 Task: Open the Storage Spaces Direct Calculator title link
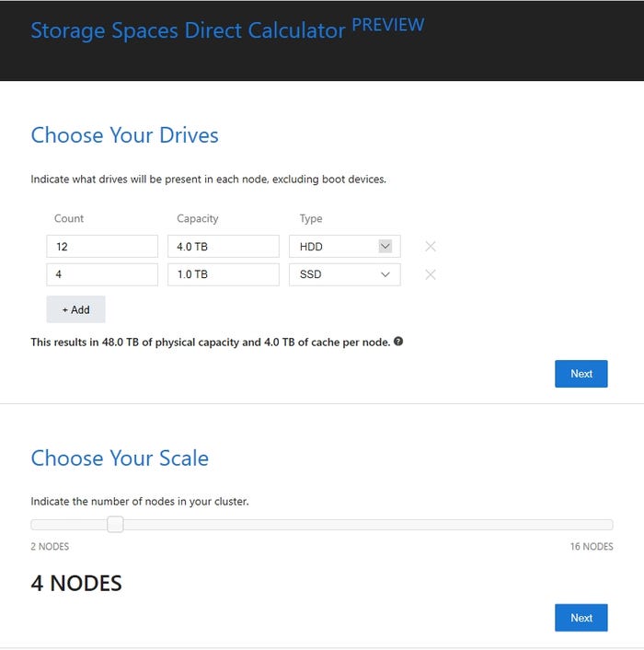[x=188, y=29]
